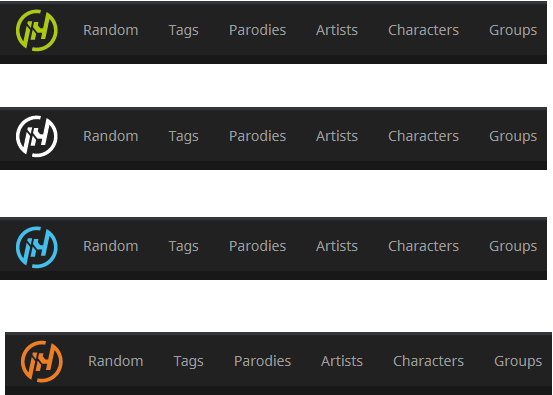Image resolution: width=553 pixels, height=395 pixels.
Task: Click the green logo icon
Action: point(37,30)
